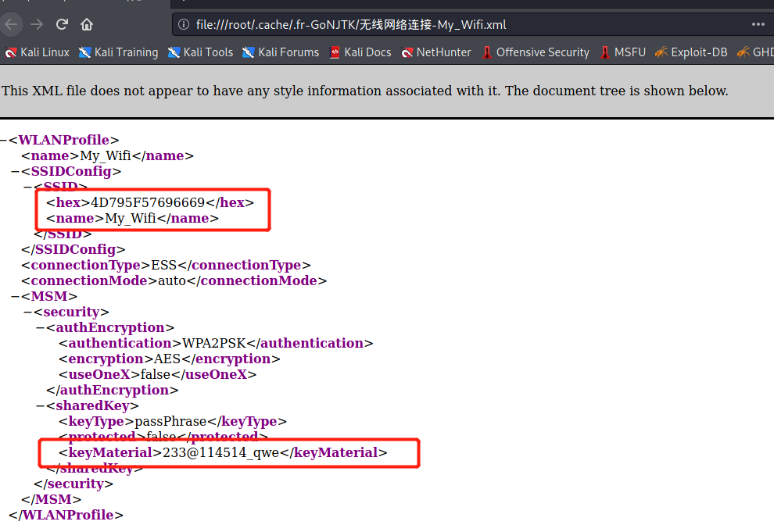Click the closing /security tag

[73, 484]
